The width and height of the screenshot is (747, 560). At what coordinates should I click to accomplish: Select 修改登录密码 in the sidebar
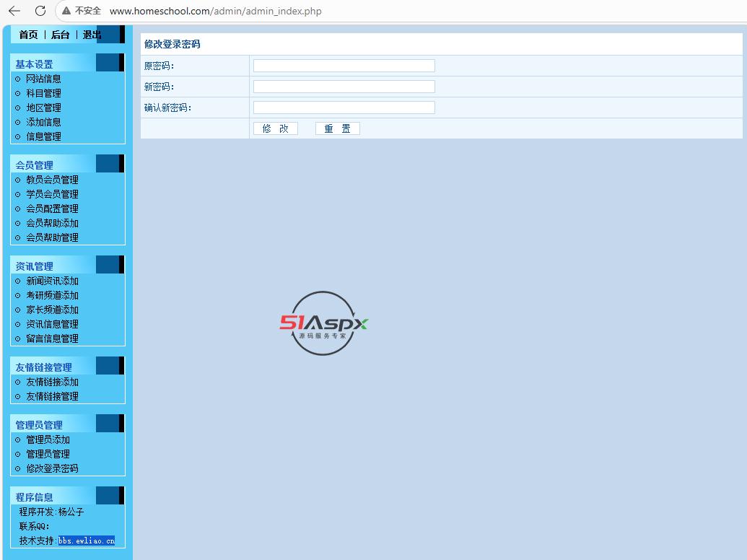53,468
